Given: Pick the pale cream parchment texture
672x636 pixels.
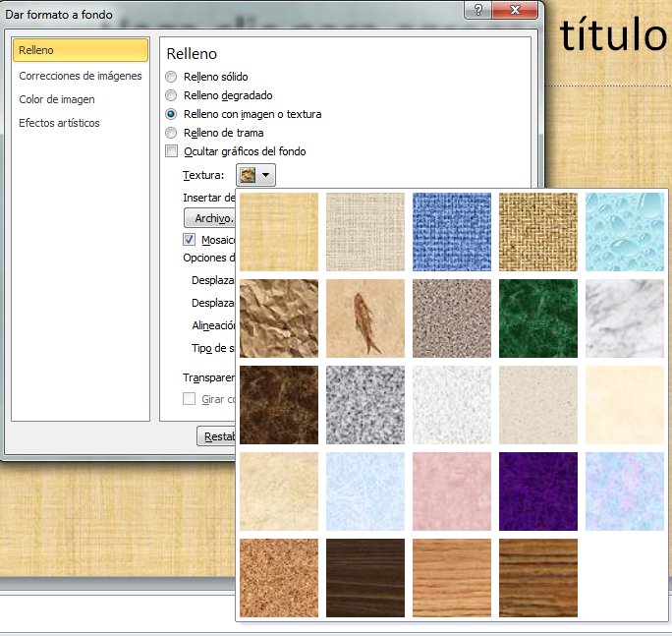Looking at the screenshot, I should [x=625, y=405].
